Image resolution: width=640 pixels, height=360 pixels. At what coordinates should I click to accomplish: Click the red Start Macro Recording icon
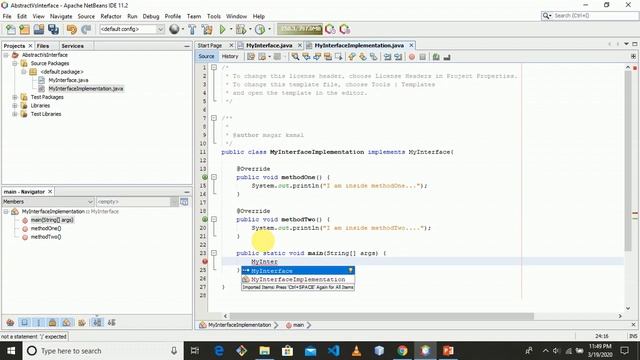tap(412, 57)
